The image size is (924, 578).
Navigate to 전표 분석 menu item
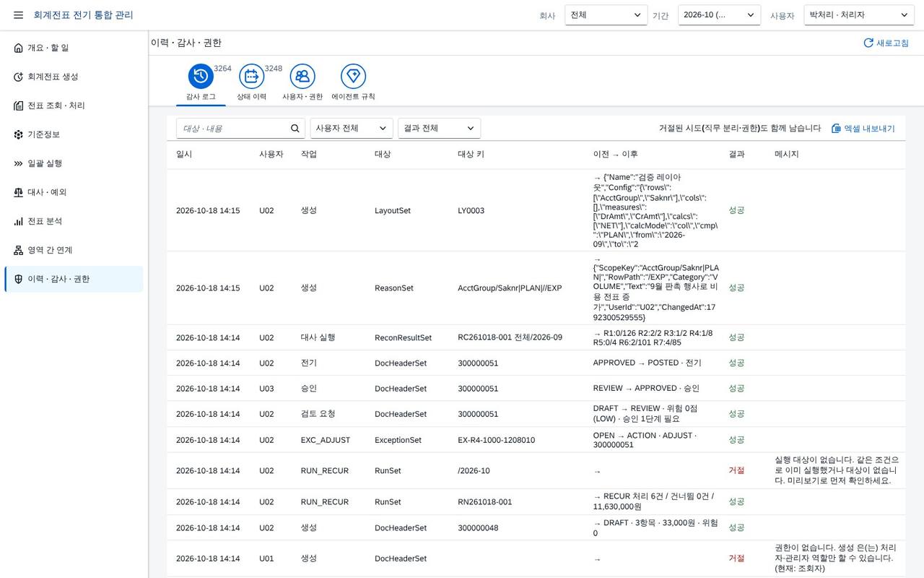point(74,221)
